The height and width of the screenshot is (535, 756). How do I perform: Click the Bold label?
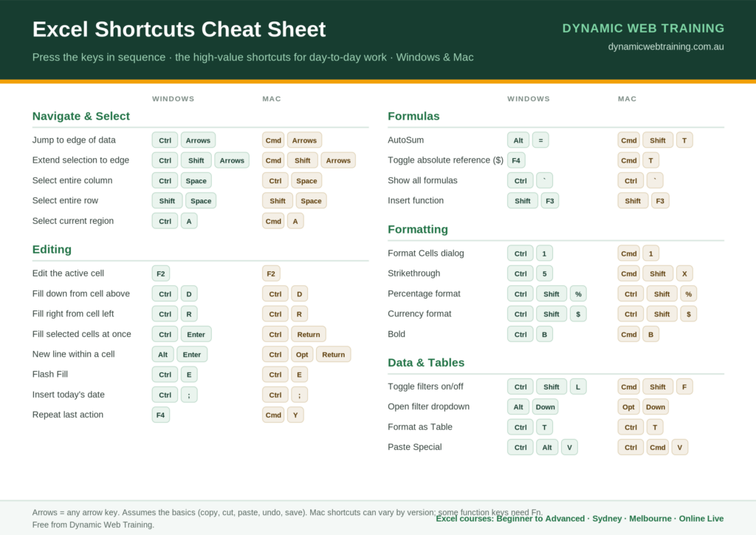[396, 334]
